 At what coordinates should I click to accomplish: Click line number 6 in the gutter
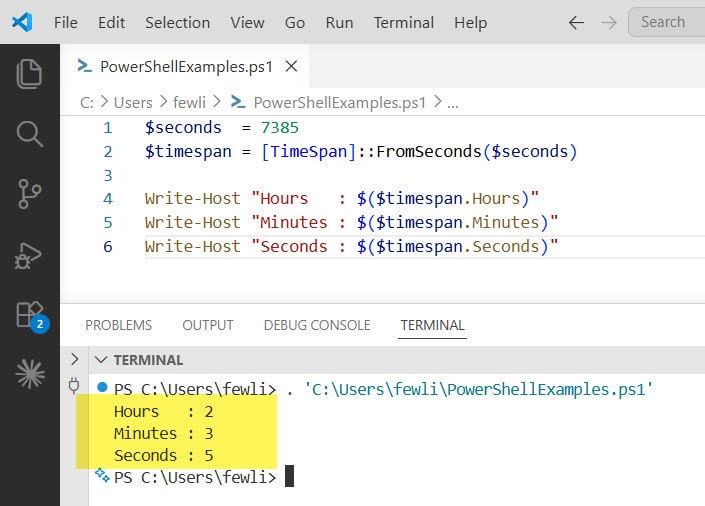click(108, 246)
